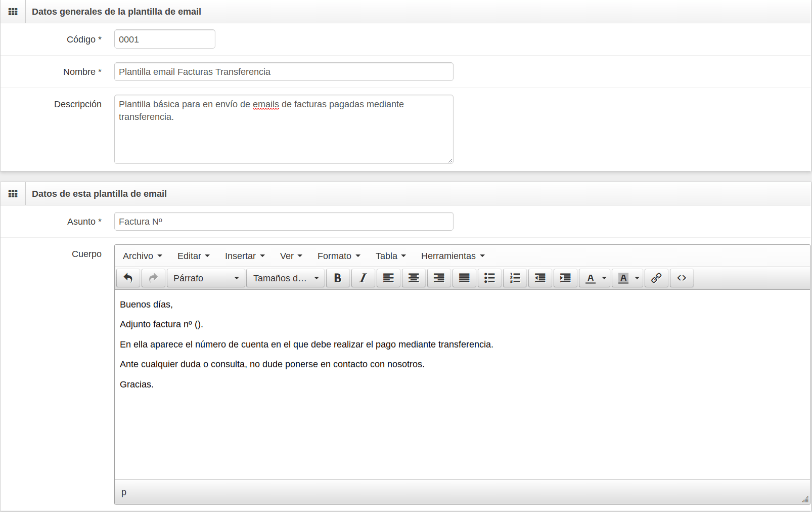812x512 pixels.
Task: Insert a numbered list
Action: 515,278
